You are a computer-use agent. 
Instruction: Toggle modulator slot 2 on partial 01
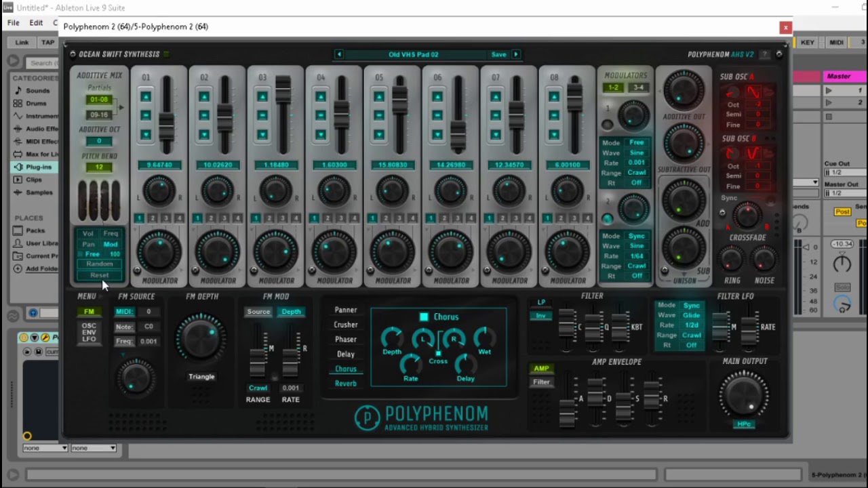[x=153, y=218]
